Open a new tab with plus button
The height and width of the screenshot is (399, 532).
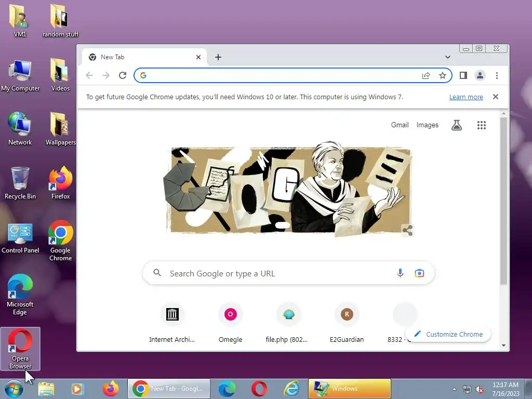point(218,57)
